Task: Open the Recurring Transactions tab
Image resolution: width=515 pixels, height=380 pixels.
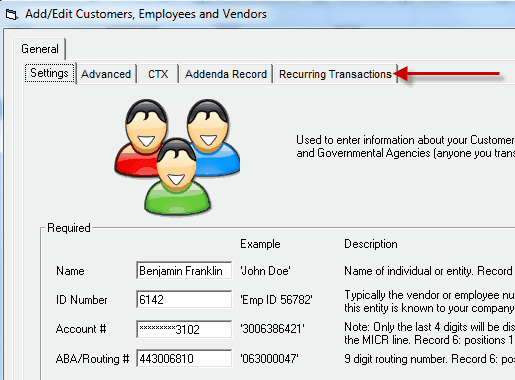Action: (x=335, y=74)
